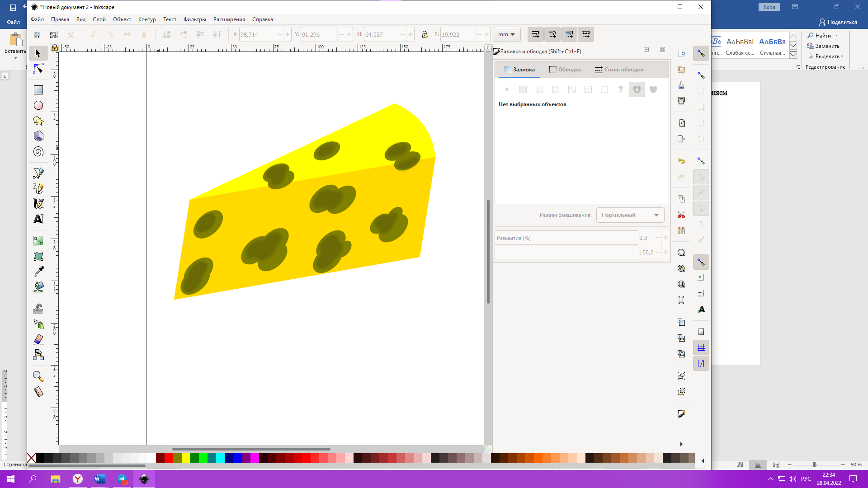Open the Расширения menu
This screenshot has height=488, width=868.
[229, 19]
